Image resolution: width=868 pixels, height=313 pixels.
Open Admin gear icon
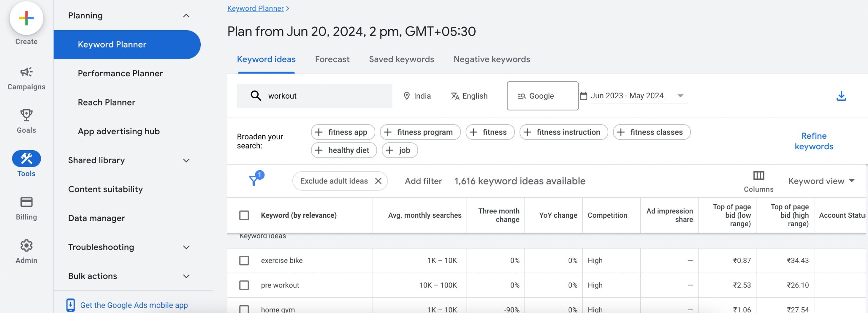click(26, 246)
